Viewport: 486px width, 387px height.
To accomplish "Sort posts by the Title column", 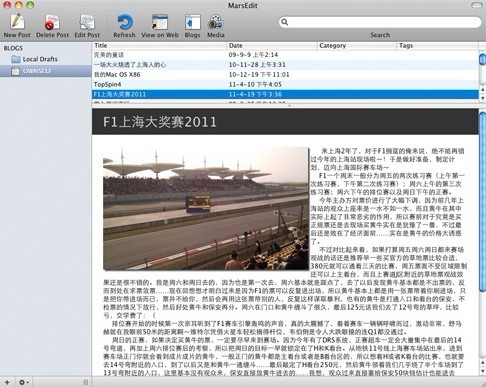I will (x=159, y=46).
